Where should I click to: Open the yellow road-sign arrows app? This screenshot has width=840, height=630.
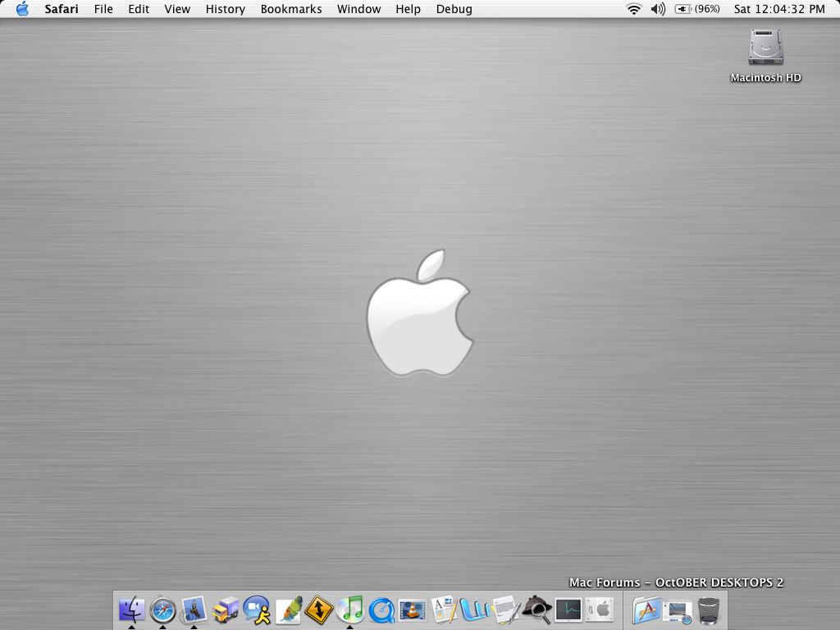(319, 609)
